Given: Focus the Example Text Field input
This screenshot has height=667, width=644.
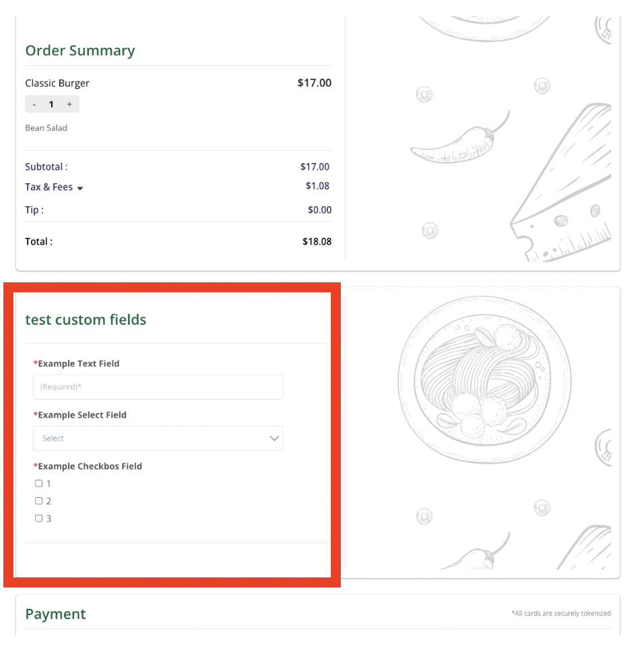Looking at the screenshot, I should [158, 387].
